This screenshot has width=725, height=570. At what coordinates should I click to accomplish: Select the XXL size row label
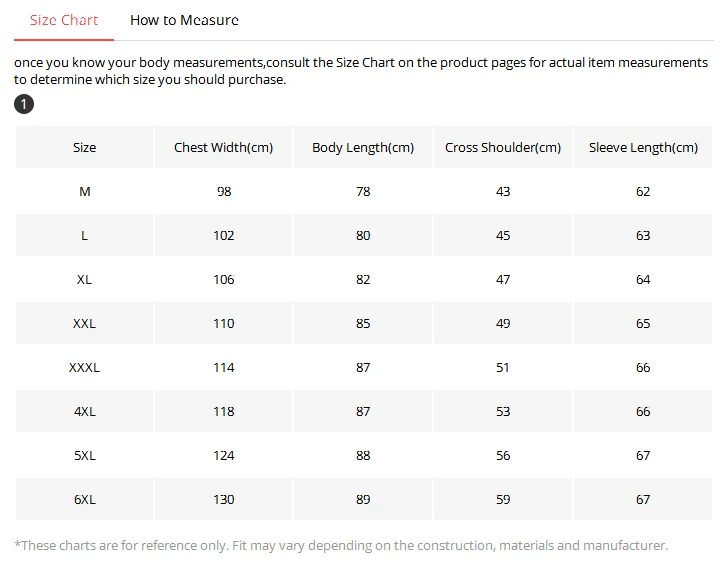point(84,324)
